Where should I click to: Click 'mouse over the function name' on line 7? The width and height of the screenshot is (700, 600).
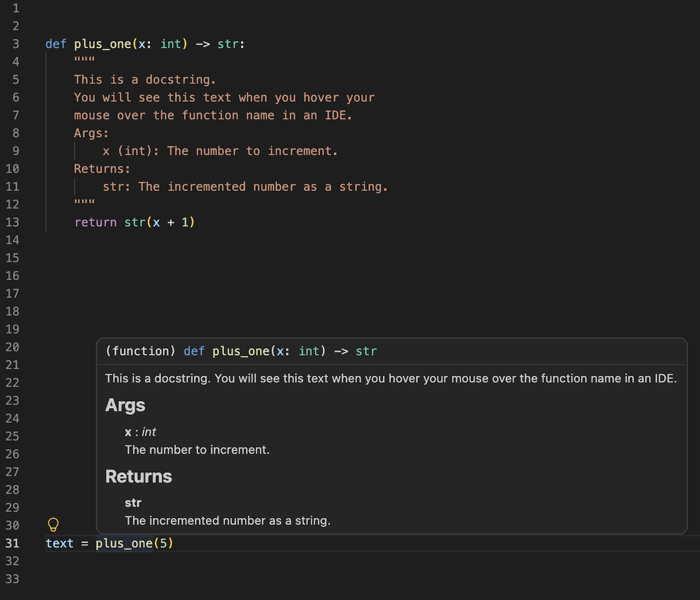pos(174,115)
